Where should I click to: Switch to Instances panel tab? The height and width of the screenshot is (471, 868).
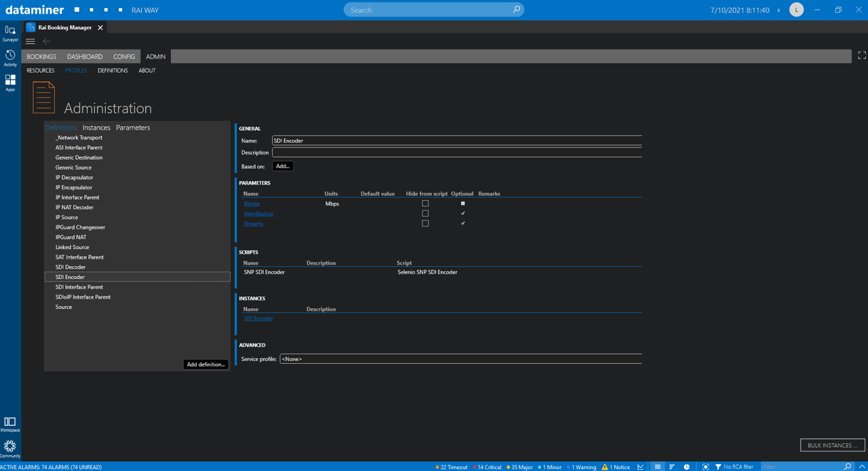96,128
